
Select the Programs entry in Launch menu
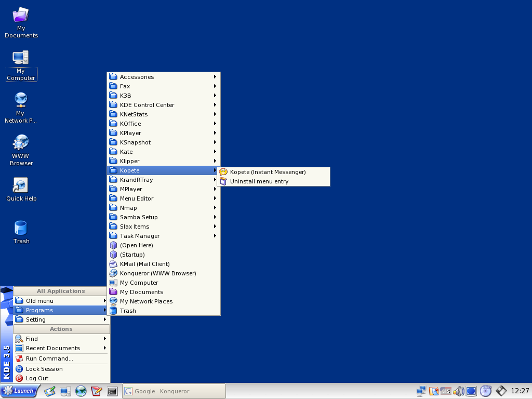[x=61, y=310]
